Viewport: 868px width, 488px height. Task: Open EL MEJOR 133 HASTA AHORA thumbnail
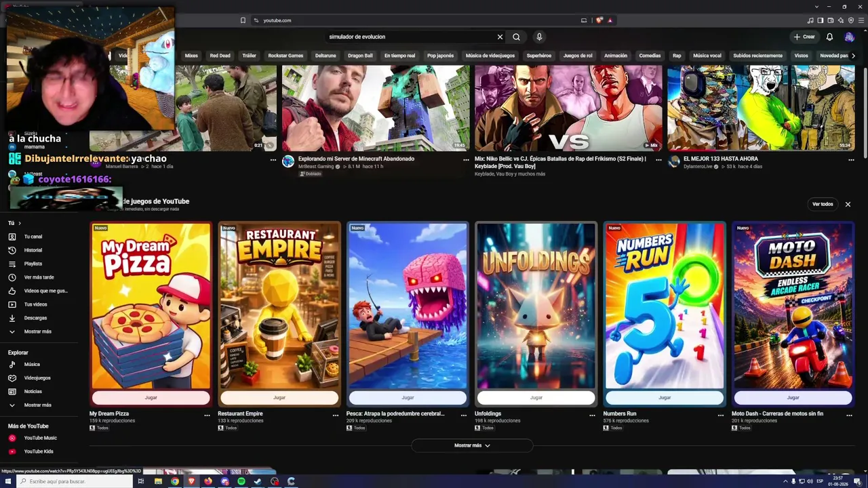pos(761,108)
